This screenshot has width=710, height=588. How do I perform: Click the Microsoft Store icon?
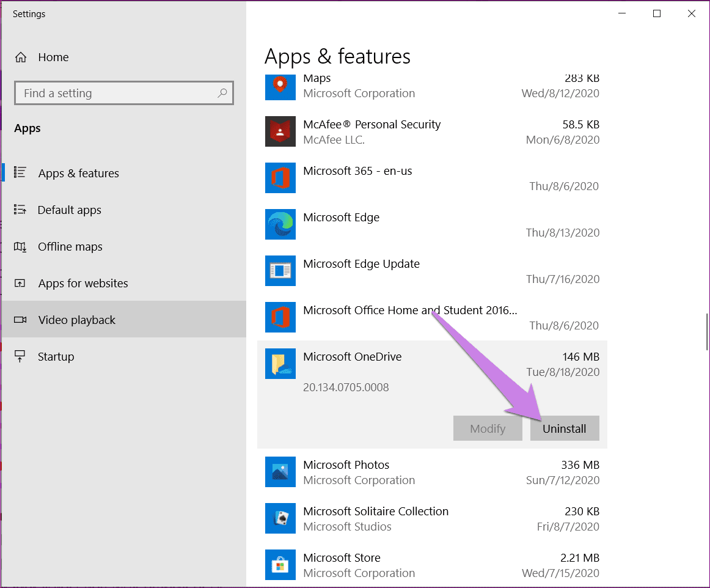coord(280,564)
